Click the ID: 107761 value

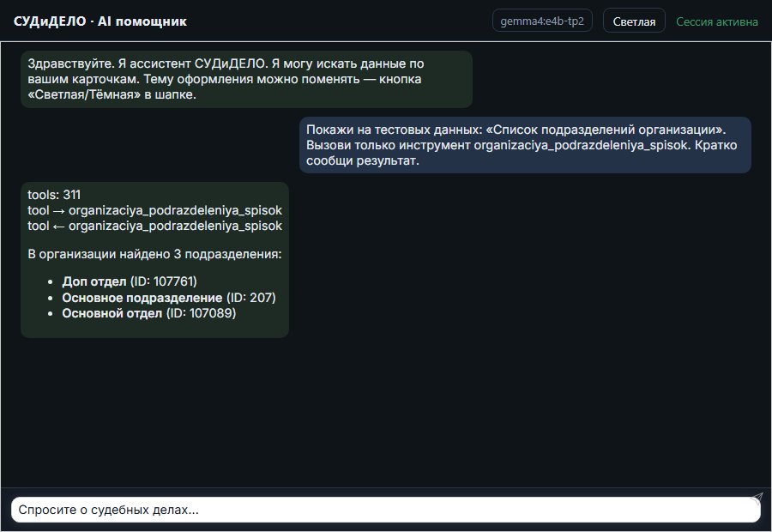164,281
